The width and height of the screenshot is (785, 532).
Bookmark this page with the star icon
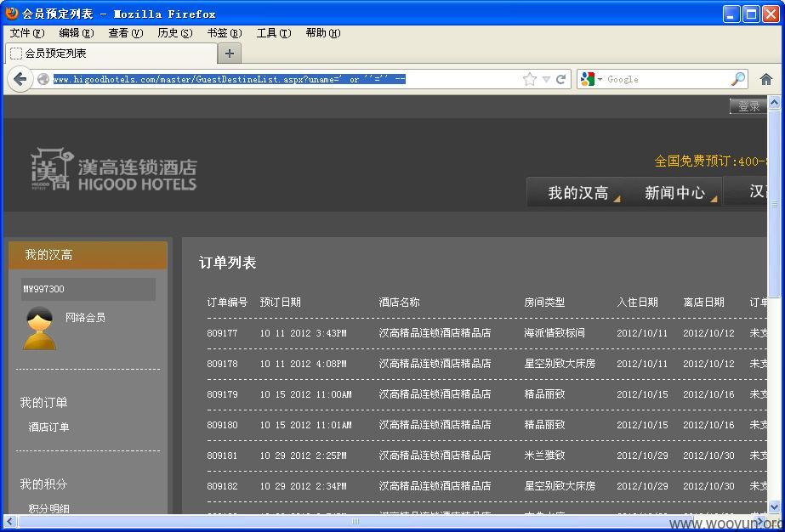529,79
